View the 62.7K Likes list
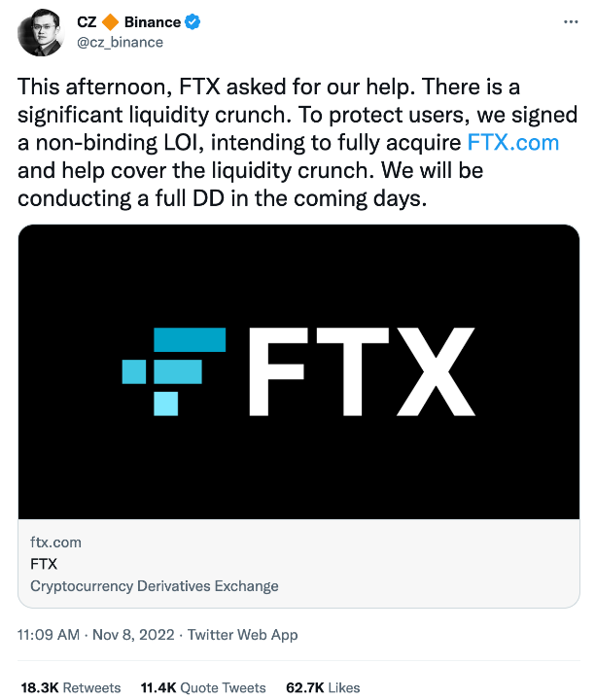Screen dimensions: 595x700 click(323, 687)
